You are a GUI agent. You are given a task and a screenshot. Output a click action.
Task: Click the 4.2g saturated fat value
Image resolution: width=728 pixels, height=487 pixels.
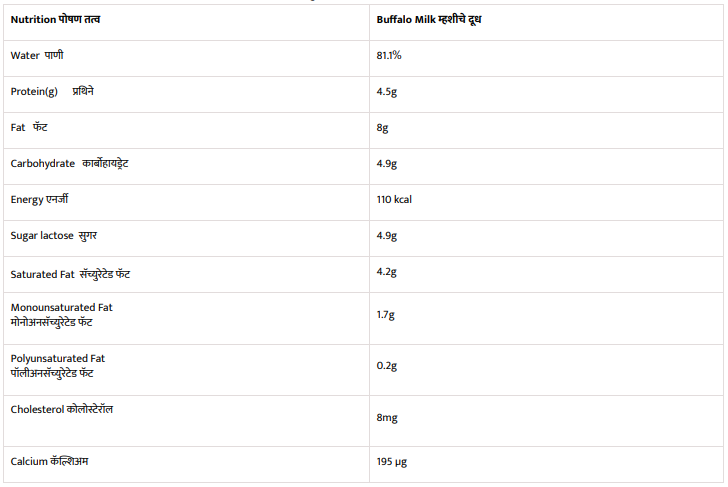click(x=387, y=272)
